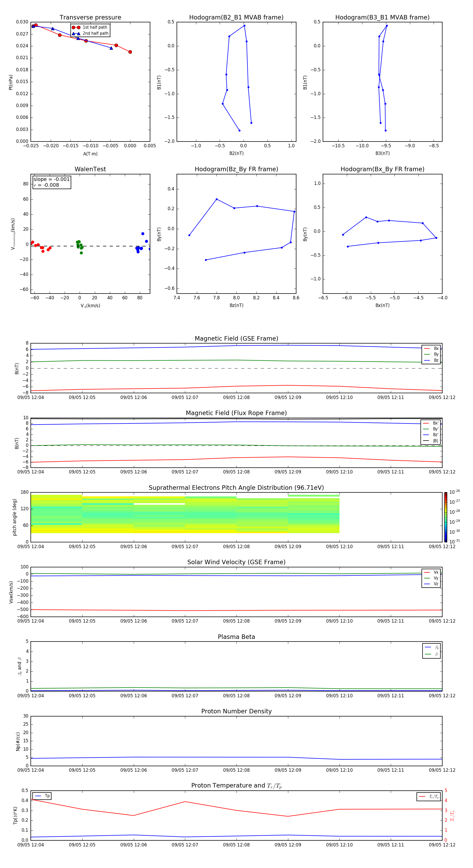
Task: Click the '09/05 12:12' tick under temperature plot
Action: (x=442, y=845)
